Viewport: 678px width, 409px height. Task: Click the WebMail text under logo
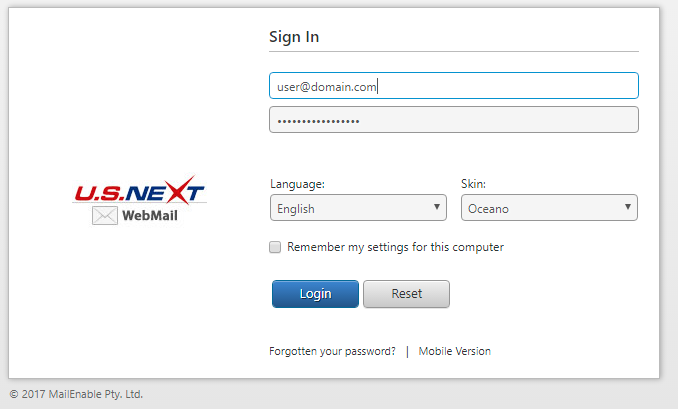click(x=150, y=215)
